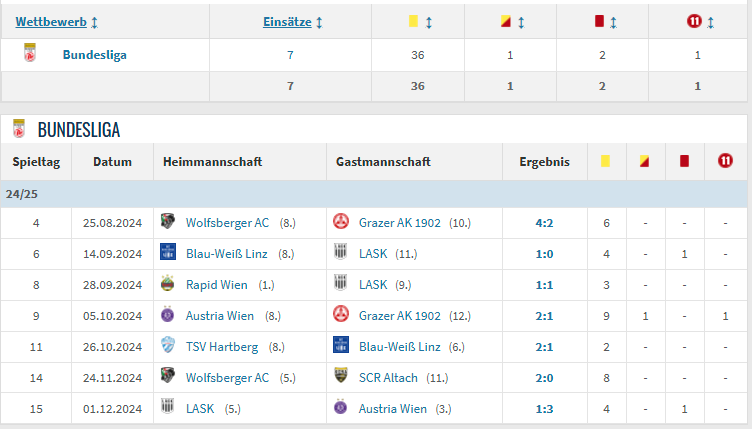The width and height of the screenshot is (752, 429).
Task: Sort by red cards arrow
Action: [613, 22]
